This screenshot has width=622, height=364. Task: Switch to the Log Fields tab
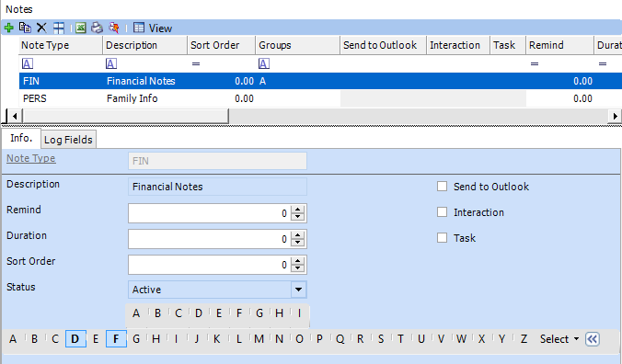(68, 140)
